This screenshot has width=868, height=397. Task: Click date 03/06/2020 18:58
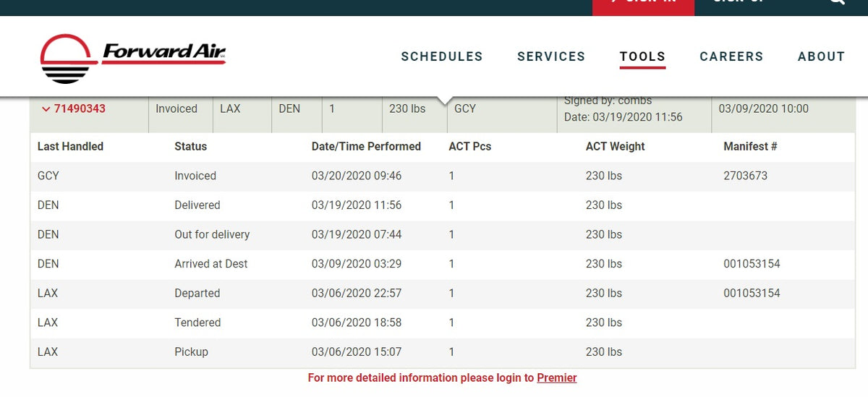point(357,323)
